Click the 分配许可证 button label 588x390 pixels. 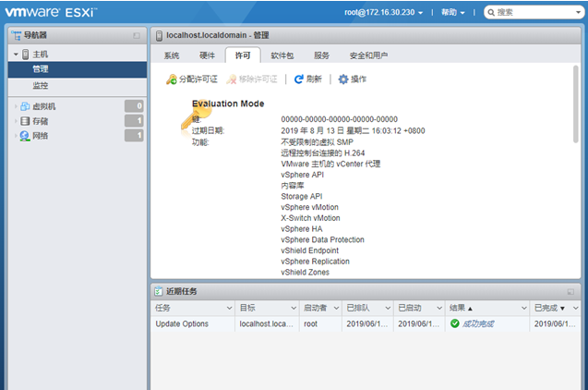[x=198, y=79]
